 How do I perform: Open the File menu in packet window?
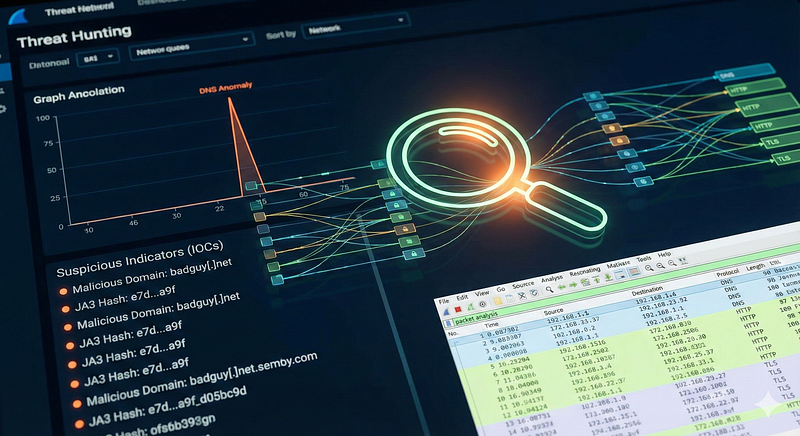pos(443,302)
